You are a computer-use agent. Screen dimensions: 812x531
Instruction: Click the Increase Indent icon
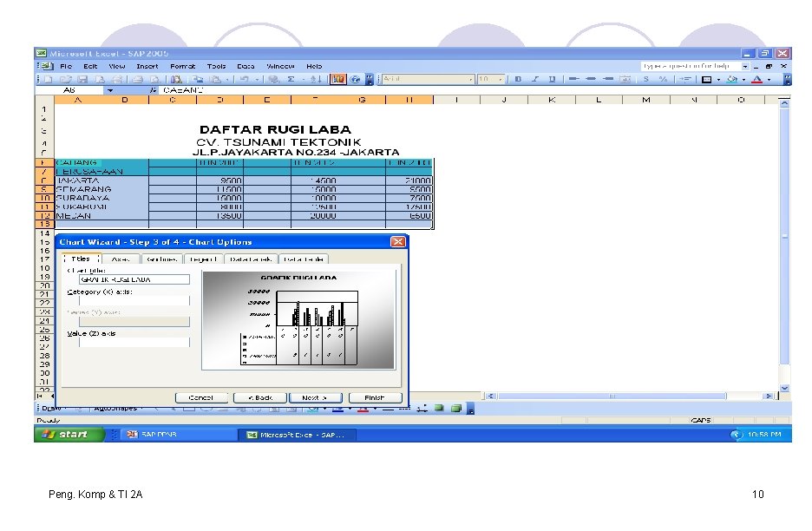(x=685, y=79)
